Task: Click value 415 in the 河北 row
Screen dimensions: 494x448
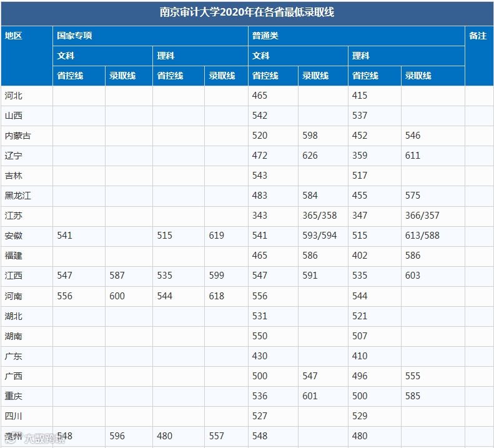Action: (x=360, y=96)
